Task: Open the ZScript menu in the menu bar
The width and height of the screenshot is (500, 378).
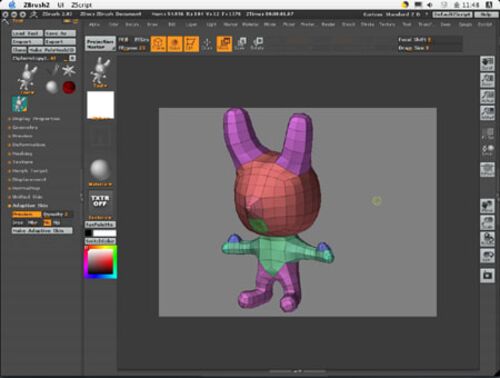Action: 82,5
